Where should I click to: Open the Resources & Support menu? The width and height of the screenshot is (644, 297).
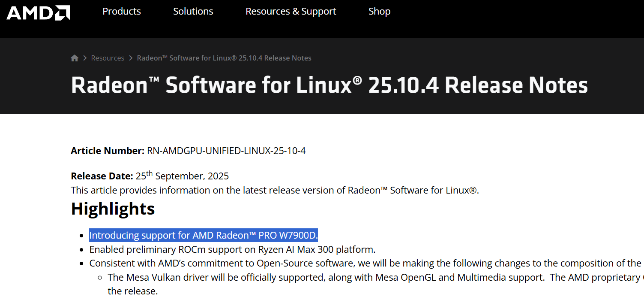[x=291, y=12]
